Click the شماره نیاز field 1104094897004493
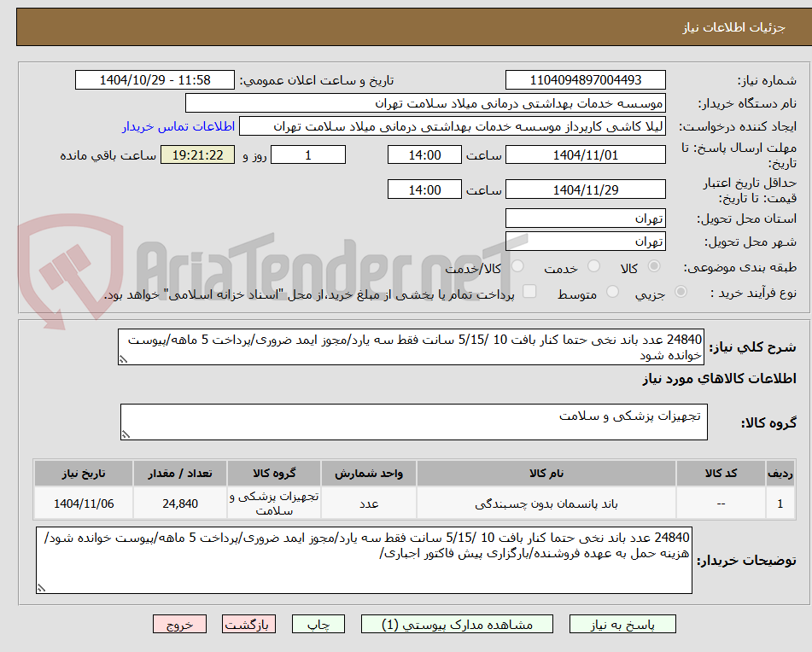 point(586,80)
